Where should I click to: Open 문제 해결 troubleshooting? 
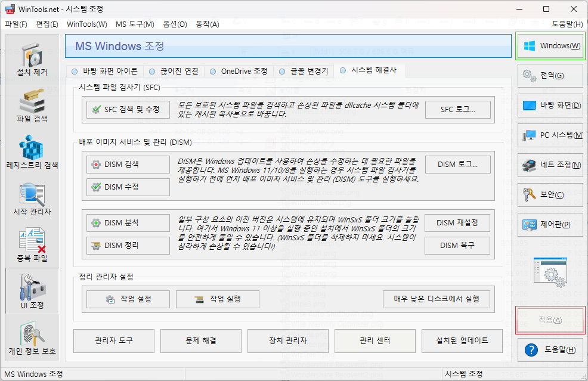pyautogui.click(x=201, y=341)
